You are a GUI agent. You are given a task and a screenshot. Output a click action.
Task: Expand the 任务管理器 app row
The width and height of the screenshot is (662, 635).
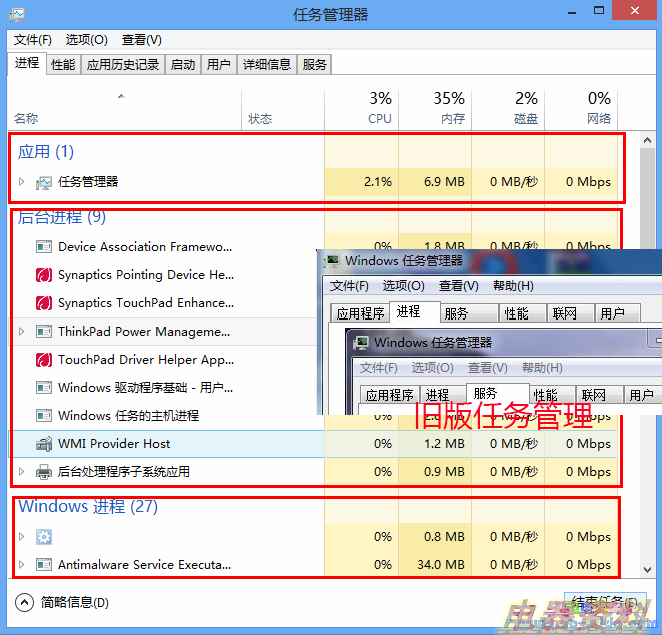pos(22,182)
